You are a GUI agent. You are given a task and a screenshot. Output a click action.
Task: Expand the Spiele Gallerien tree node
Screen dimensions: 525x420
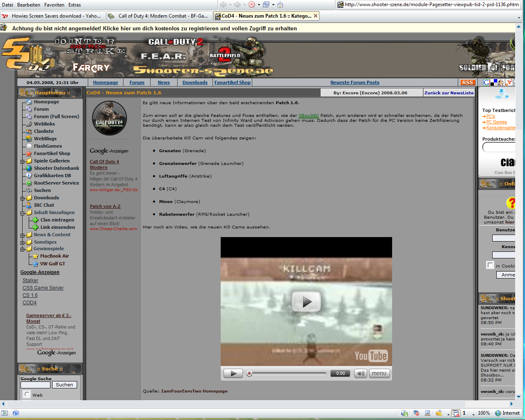(23, 161)
